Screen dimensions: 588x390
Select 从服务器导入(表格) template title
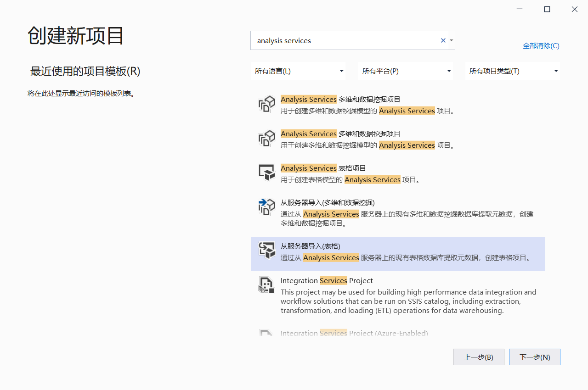[x=311, y=246]
